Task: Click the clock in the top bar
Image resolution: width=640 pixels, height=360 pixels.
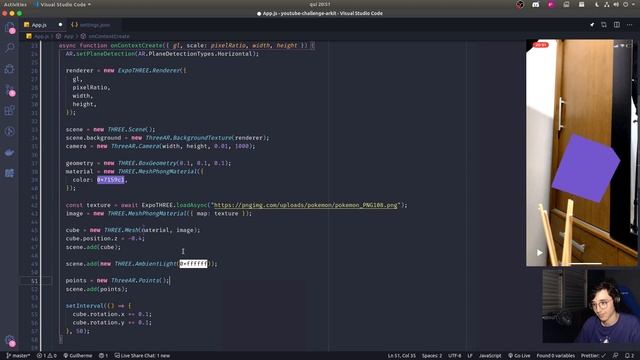Action: [320, 4]
